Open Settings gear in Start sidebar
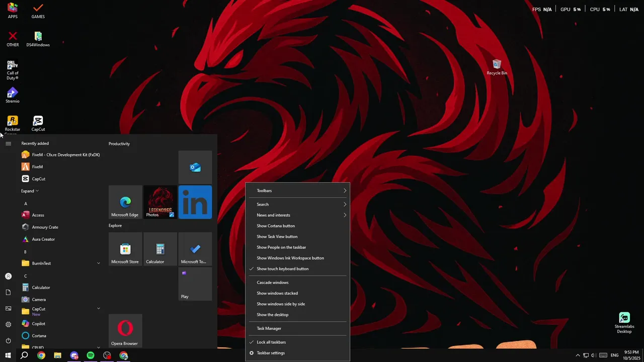This screenshot has height=362, width=644. tap(8, 324)
